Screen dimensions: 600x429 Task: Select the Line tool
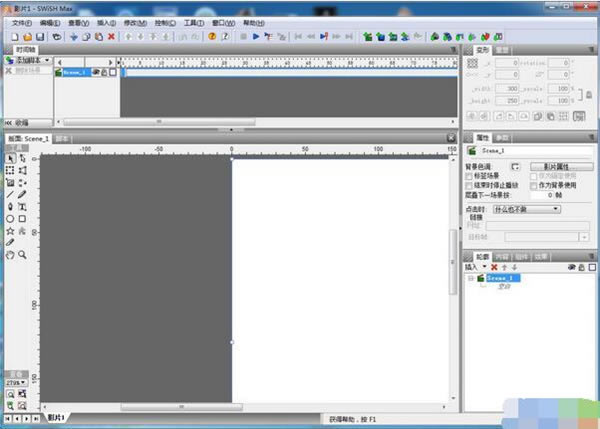point(10,195)
